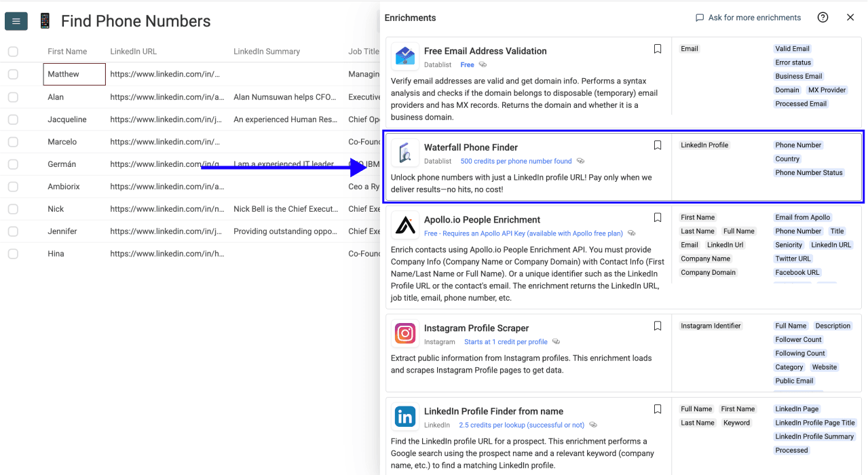Open the Ask for more enrichments link
868x475 pixels.
click(747, 17)
